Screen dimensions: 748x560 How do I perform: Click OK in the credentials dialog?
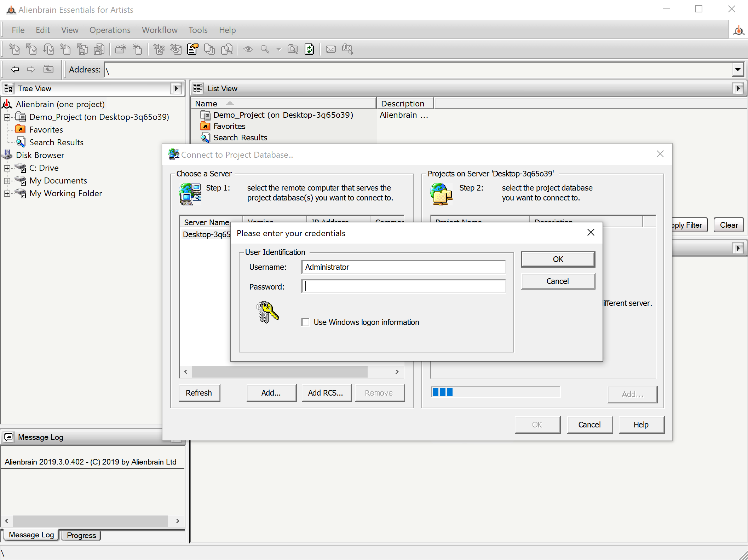(x=558, y=259)
